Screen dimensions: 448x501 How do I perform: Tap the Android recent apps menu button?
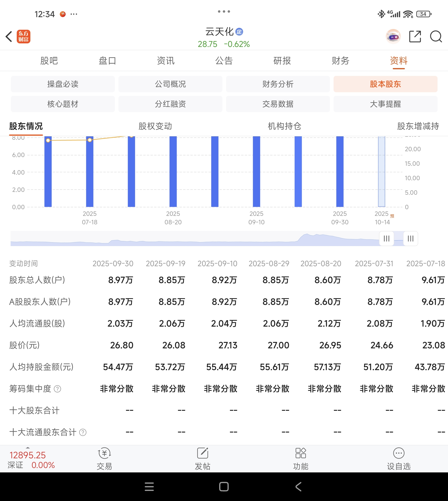pos(149,487)
